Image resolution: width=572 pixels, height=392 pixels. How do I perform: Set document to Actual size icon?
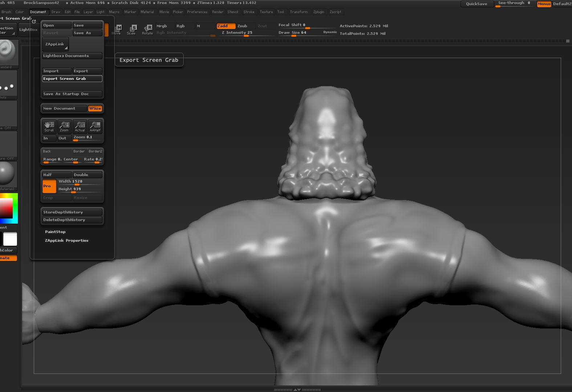tap(80, 126)
